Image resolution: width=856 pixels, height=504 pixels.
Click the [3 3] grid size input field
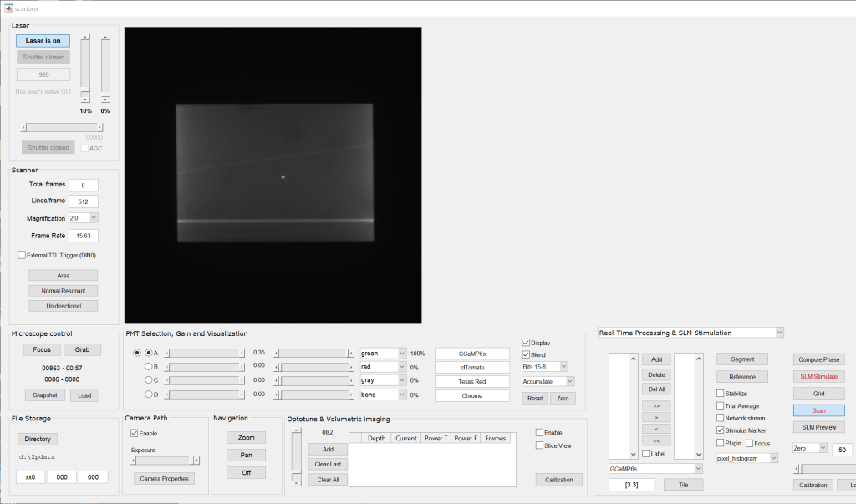(631, 484)
